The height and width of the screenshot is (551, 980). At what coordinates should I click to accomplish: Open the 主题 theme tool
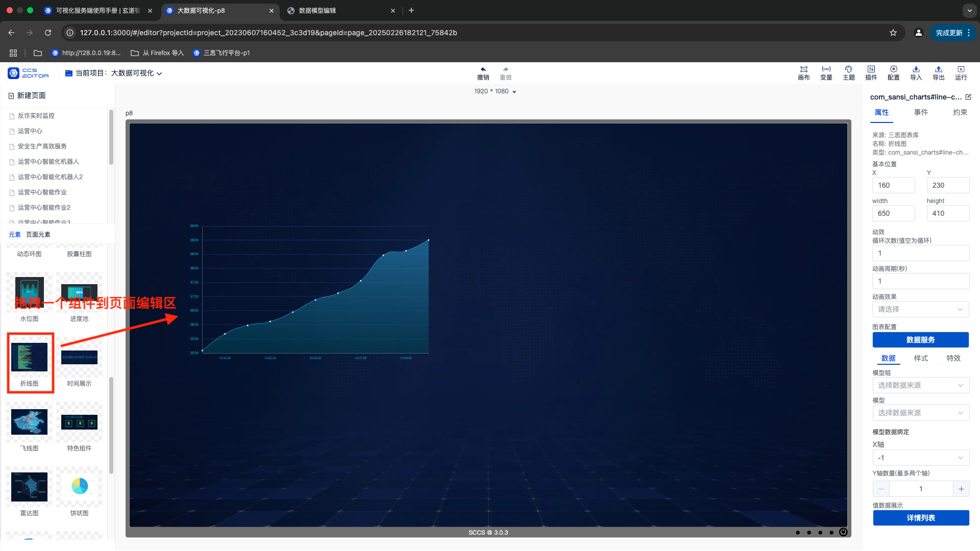(848, 73)
